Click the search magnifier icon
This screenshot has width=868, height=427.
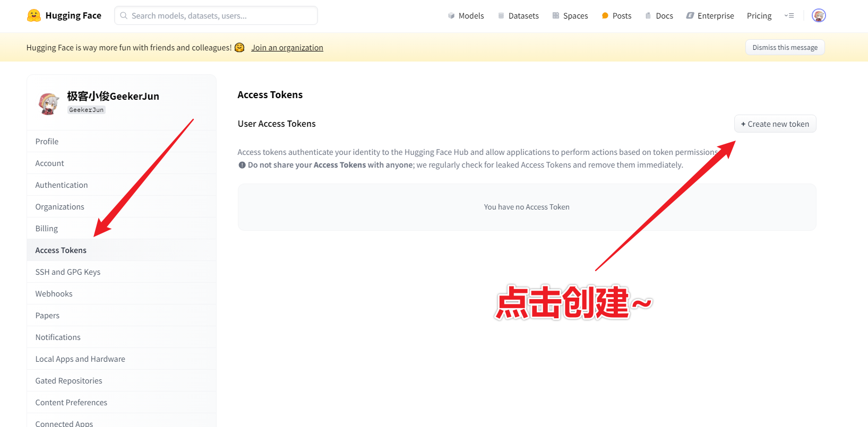point(124,15)
